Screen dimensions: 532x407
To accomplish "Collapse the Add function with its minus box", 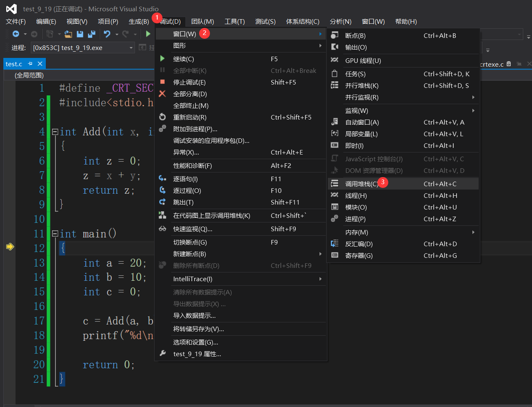I will [x=55, y=132].
